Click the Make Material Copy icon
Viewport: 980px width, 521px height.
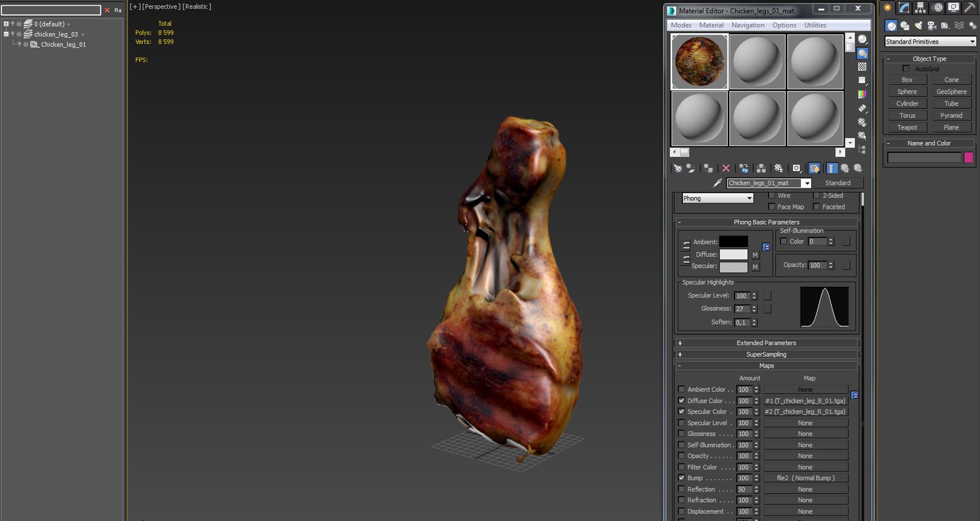744,168
